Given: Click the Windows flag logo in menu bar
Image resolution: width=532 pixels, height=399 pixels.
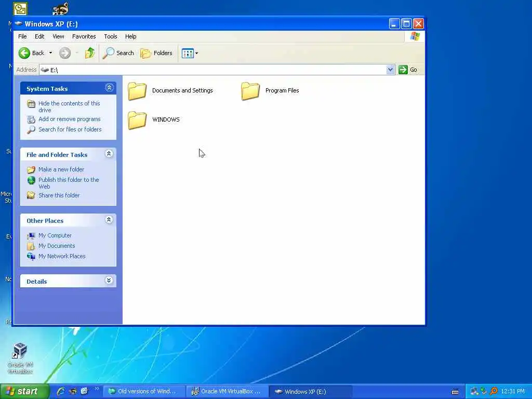Looking at the screenshot, I should point(415,36).
